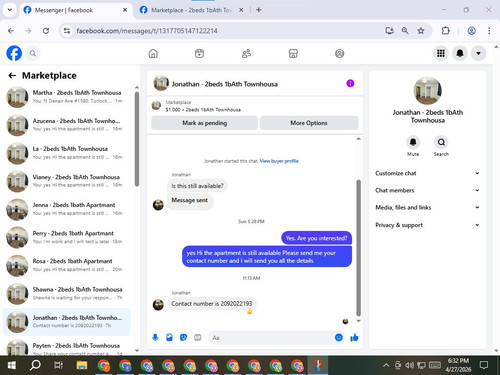
Task: Open the Friends icon in top navigation
Action: pyautogui.click(x=246, y=53)
